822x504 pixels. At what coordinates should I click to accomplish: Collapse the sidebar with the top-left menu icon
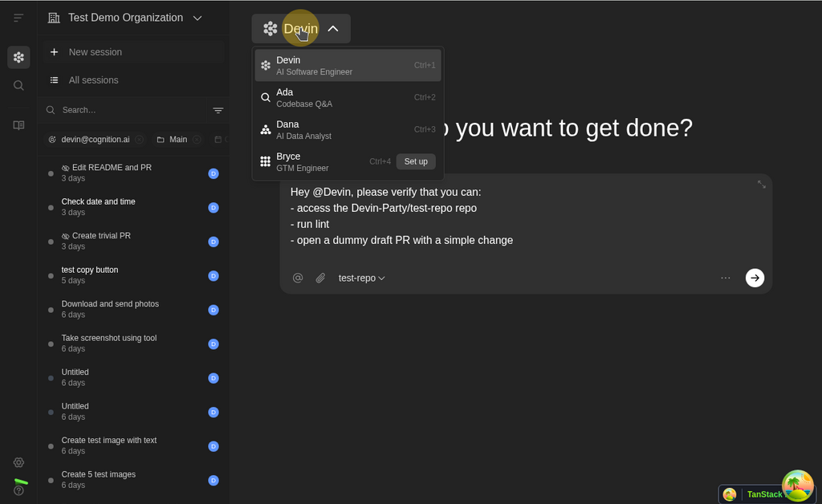(18, 18)
